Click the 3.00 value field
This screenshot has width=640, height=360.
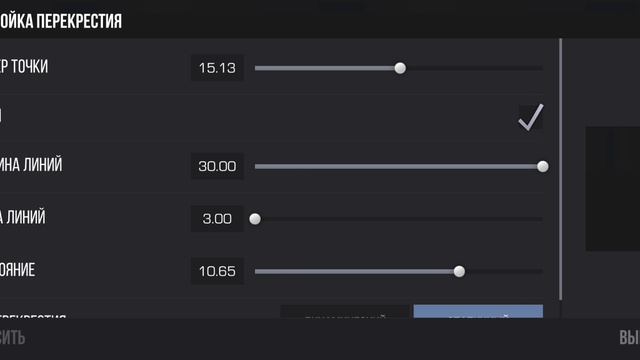click(217, 219)
